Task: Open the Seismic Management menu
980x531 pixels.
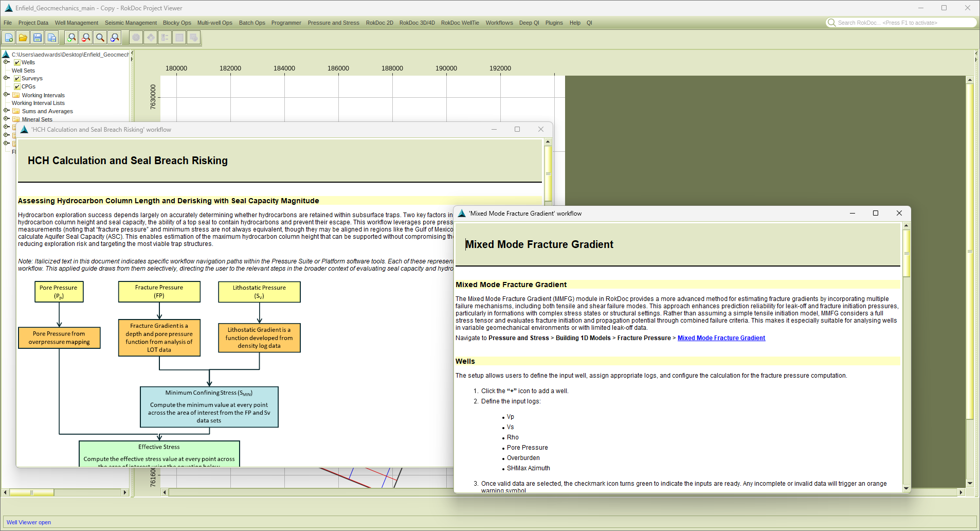Action: [x=131, y=23]
